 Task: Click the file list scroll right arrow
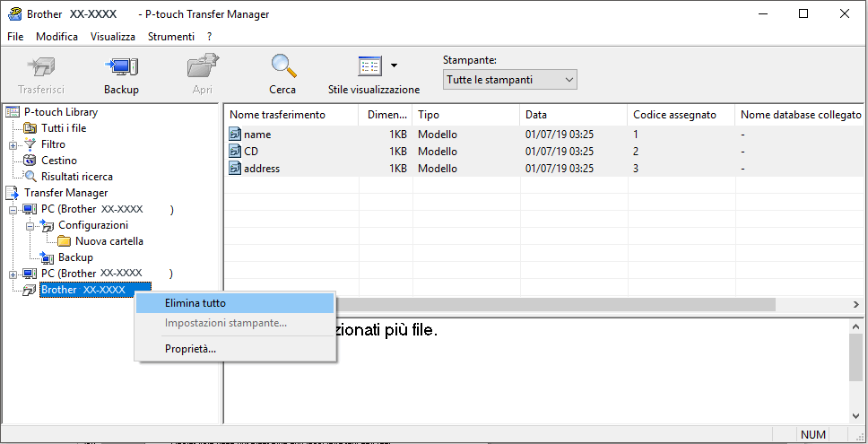[856, 304]
